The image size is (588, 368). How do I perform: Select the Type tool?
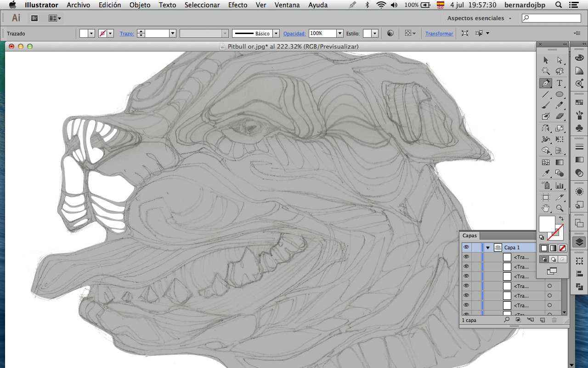click(560, 84)
